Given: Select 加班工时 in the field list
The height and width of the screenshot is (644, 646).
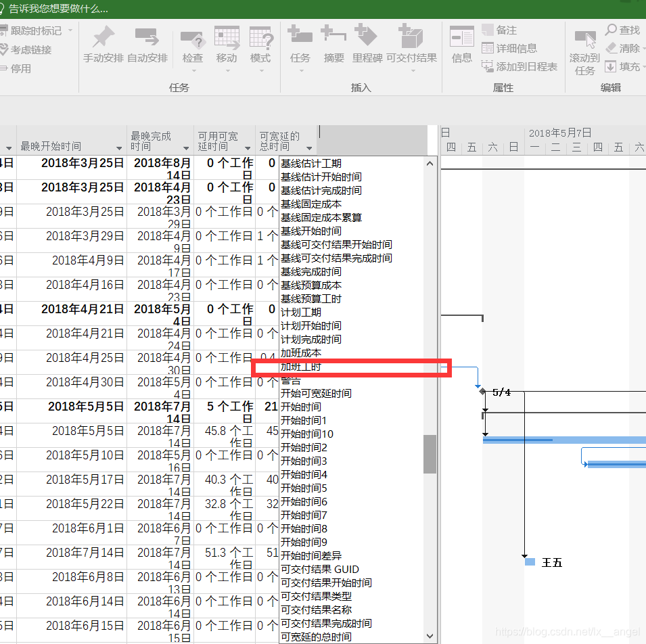Looking at the screenshot, I should point(301,367).
